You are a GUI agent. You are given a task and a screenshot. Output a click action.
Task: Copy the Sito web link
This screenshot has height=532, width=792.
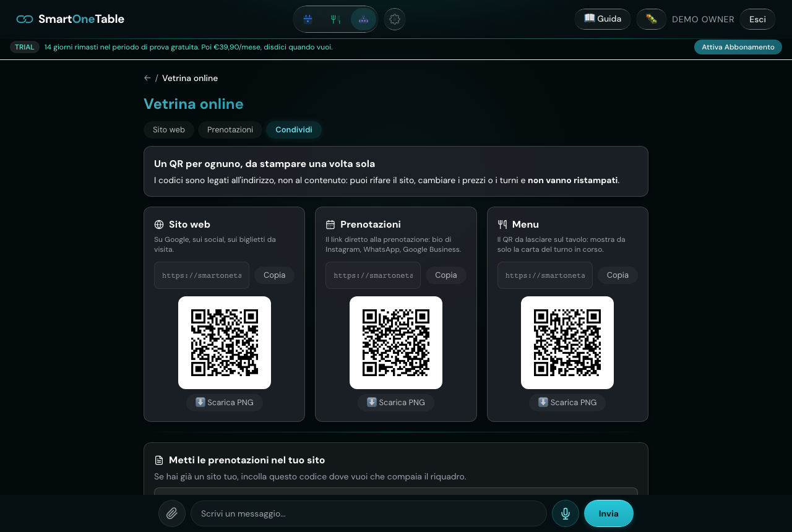click(274, 275)
